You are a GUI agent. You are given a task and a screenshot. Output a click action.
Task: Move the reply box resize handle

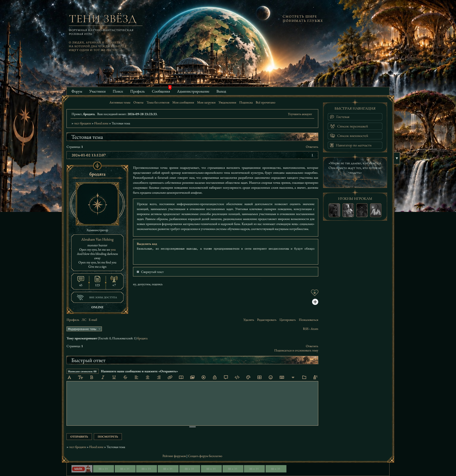[x=192, y=427]
